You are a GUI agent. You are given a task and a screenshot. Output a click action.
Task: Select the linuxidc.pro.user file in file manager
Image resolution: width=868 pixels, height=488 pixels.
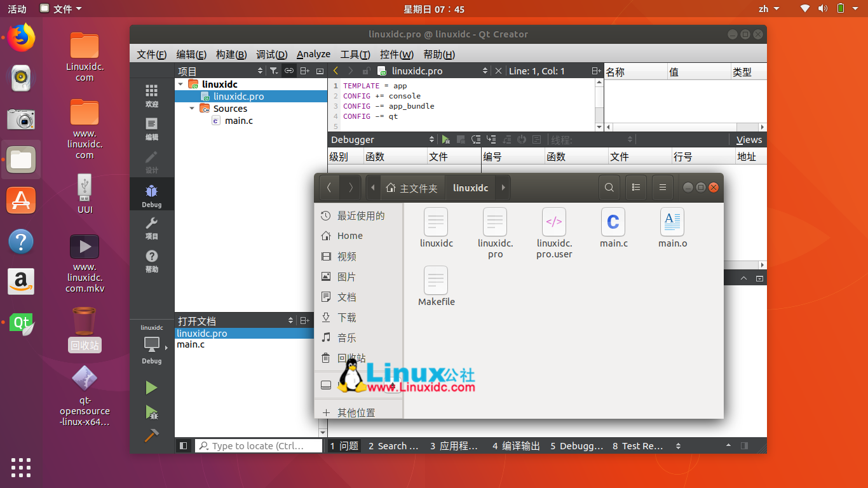coord(554,233)
